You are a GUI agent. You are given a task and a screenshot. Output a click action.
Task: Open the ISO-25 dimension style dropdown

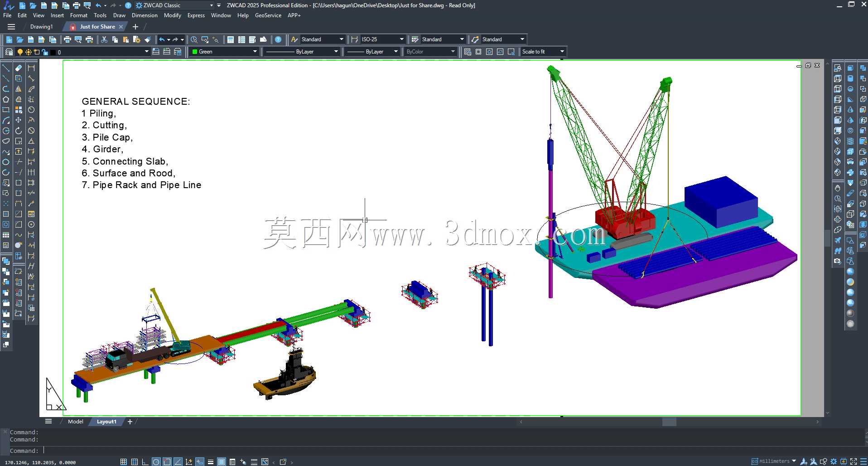(x=402, y=39)
